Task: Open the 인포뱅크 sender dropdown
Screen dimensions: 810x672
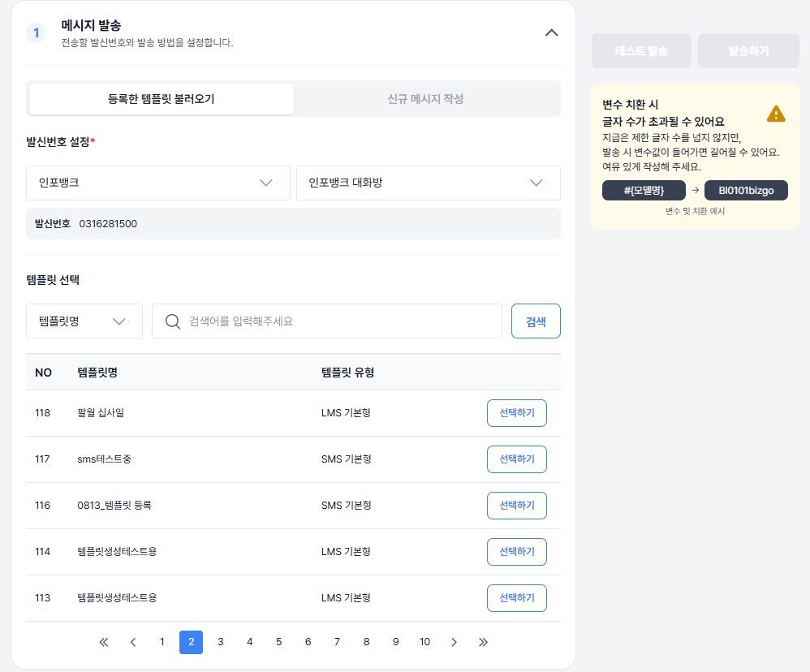Action: coord(159,183)
